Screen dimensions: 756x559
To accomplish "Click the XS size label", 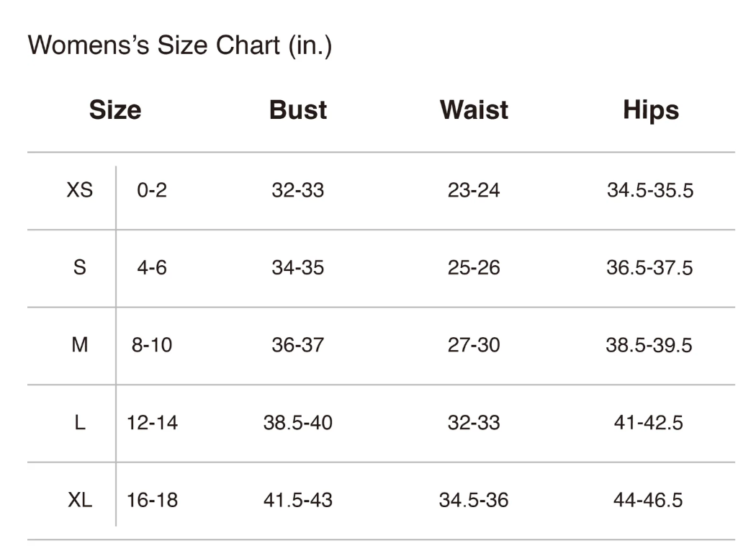I will pos(80,191).
